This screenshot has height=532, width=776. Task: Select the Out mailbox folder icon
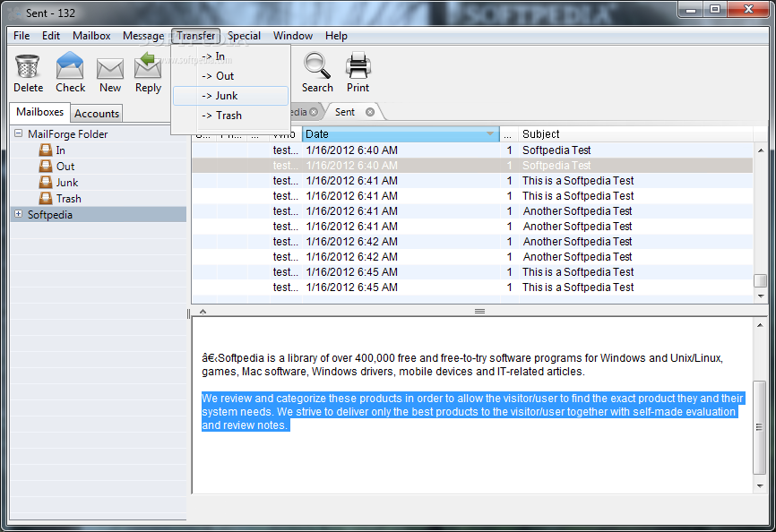tap(46, 166)
